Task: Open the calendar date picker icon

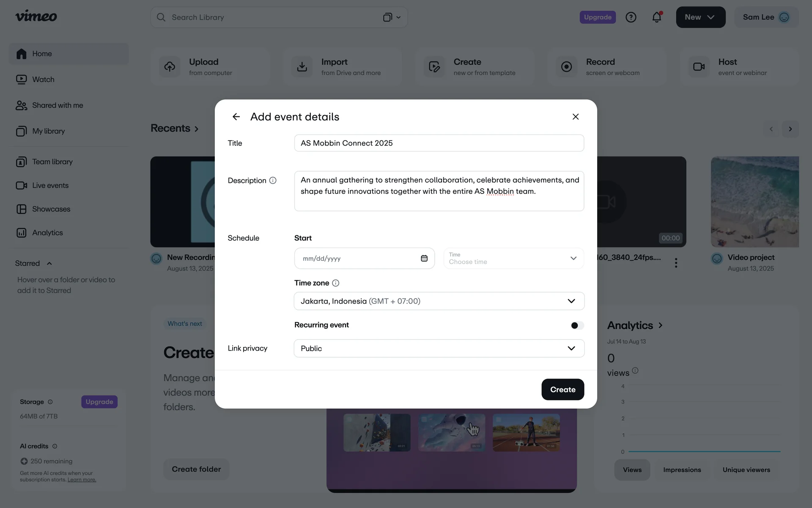Action: [424, 258]
